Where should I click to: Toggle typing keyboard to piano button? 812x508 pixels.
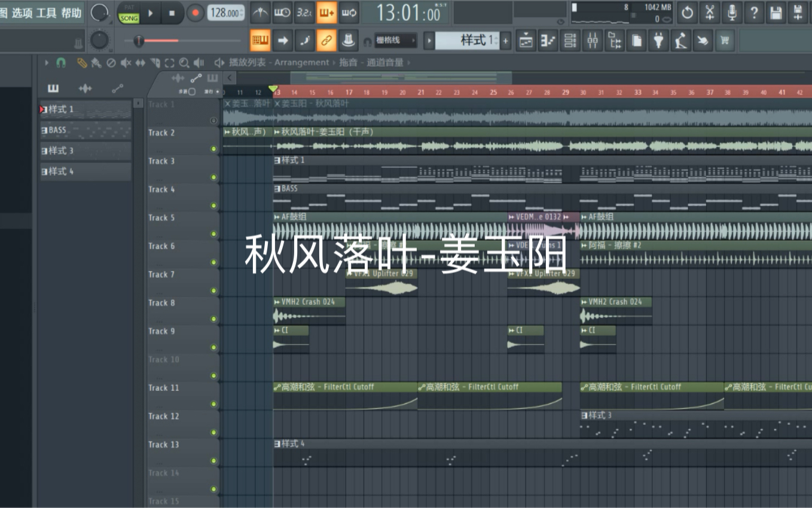click(x=260, y=40)
